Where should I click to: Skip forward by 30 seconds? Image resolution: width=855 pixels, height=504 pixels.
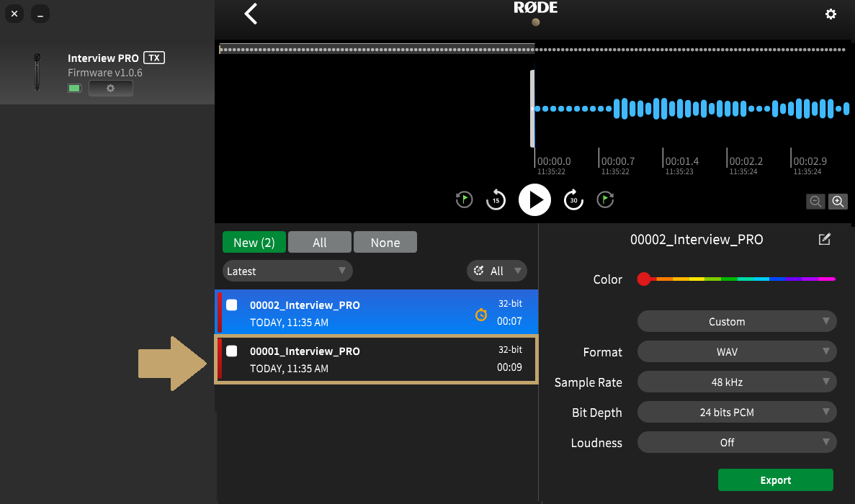coord(573,200)
